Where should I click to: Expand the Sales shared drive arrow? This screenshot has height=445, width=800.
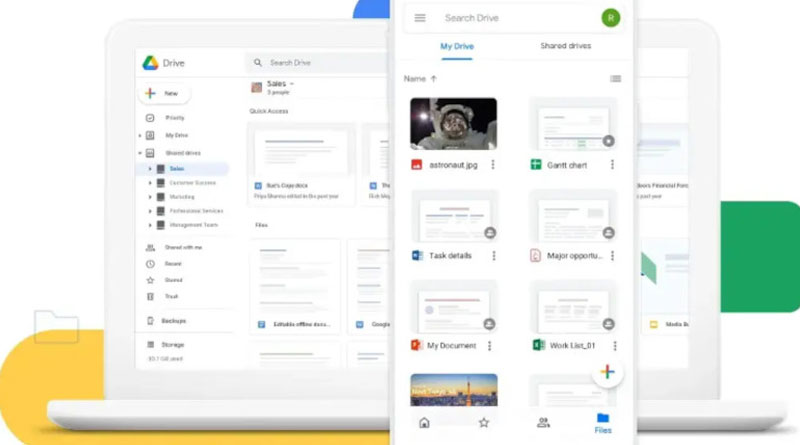[149, 168]
